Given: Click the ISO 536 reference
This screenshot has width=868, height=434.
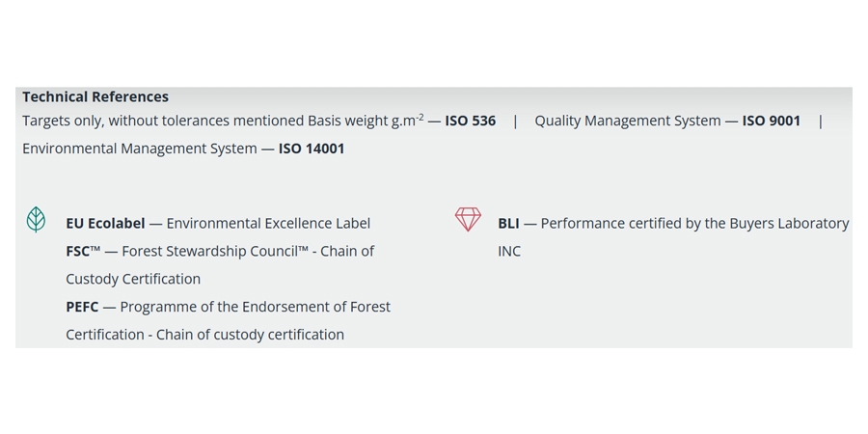Looking at the screenshot, I should pyautogui.click(x=470, y=121).
